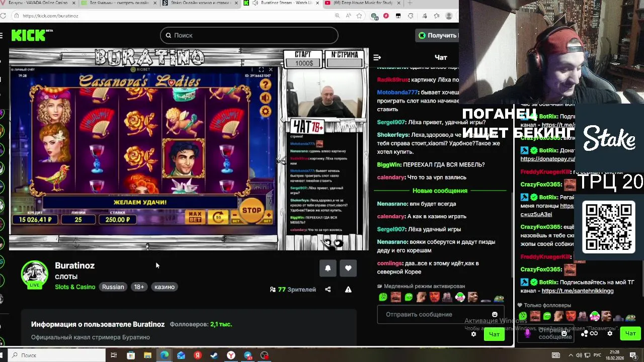Open Task View on the taskbar
The width and height of the screenshot is (644, 362).
pyautogui.click(x=114, y=355)
